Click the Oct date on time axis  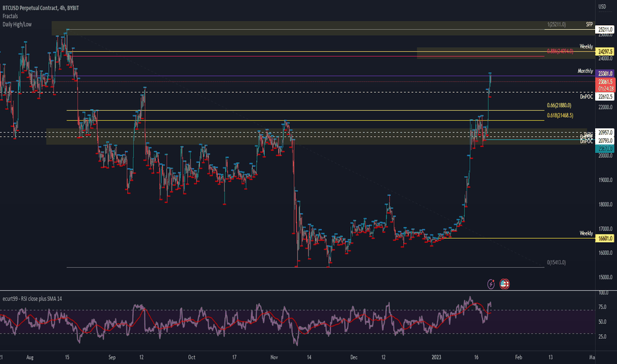click(191, 357)
